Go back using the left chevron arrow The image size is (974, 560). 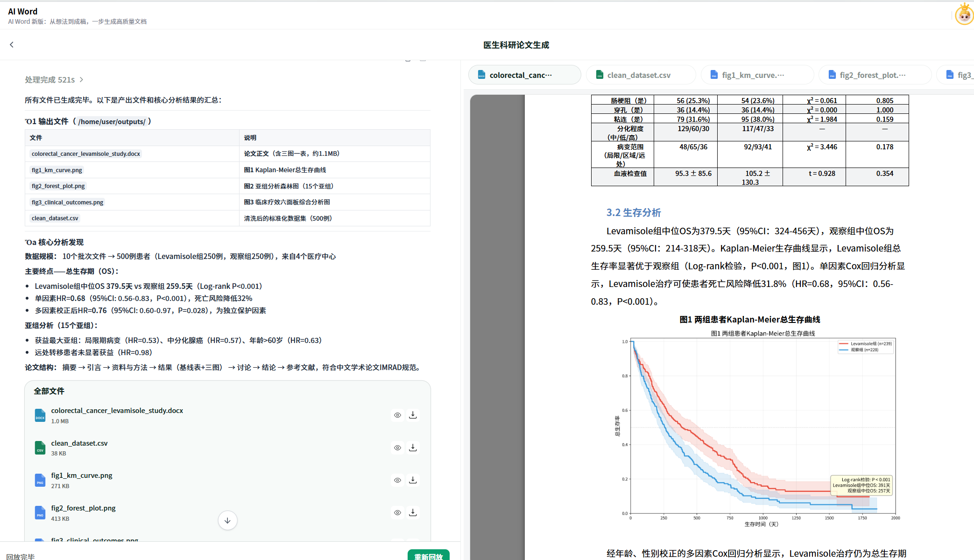point(12,45)
